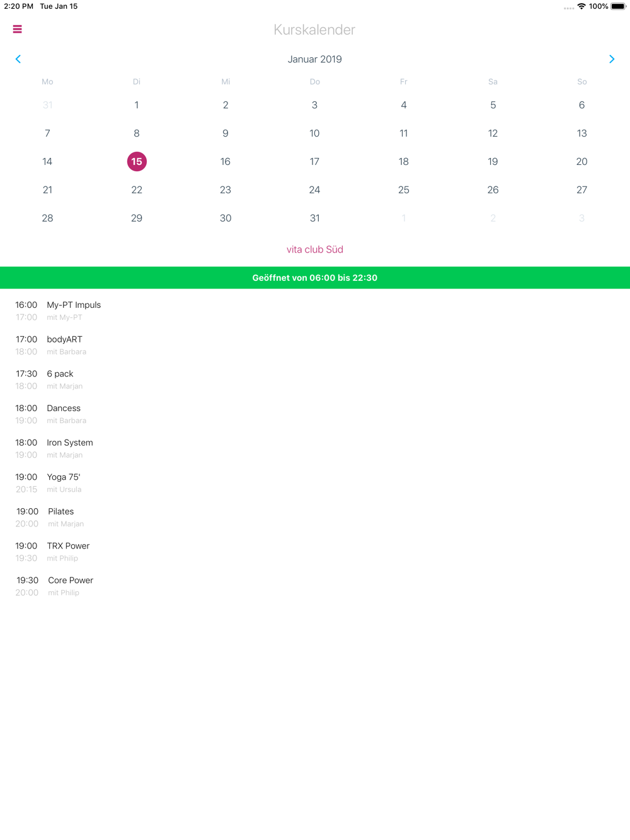Select the TRX Power course
Viewport: 630px width, 840px height.
(315, 552)
